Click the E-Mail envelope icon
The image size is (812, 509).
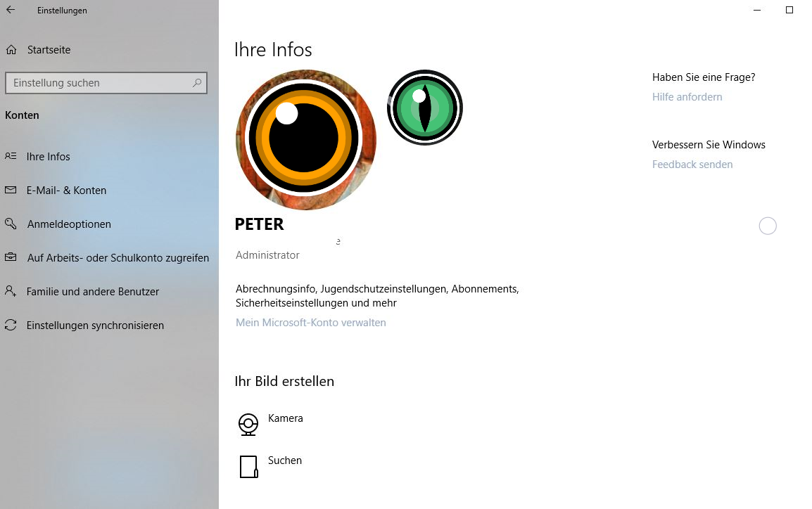pyautogui.click(x=11, y=190)
